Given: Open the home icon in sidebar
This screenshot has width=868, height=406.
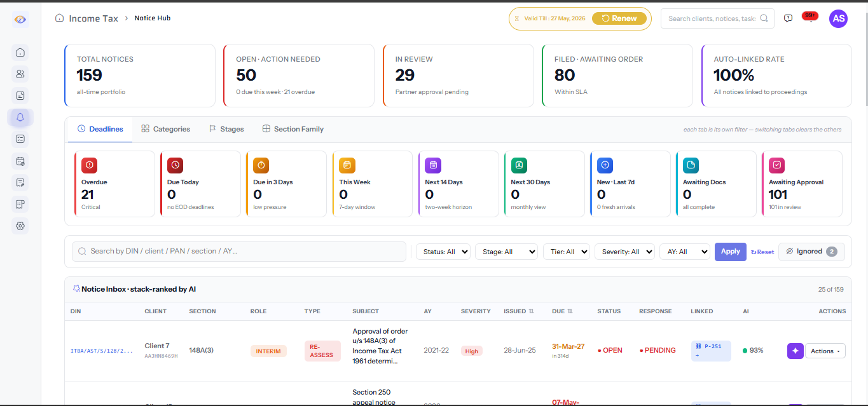Looking at the screenshot, I should tap(20, 53).
